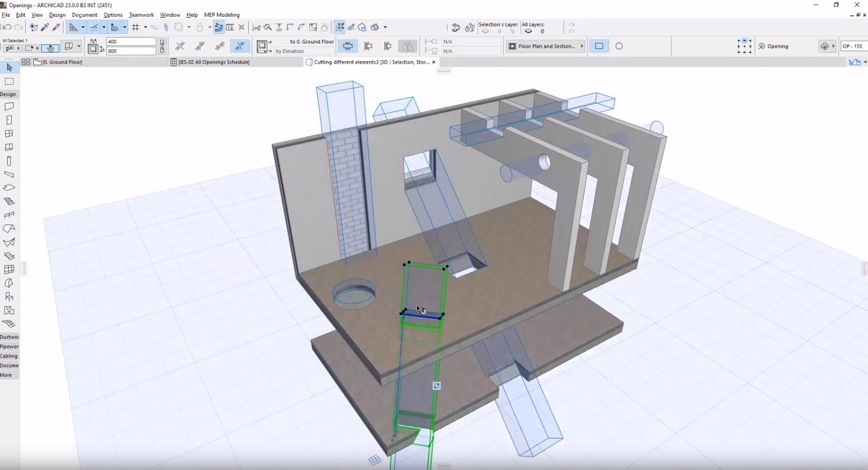Toggle the highlighted opening limit option

pyautogui.click(x=348, y=46)
